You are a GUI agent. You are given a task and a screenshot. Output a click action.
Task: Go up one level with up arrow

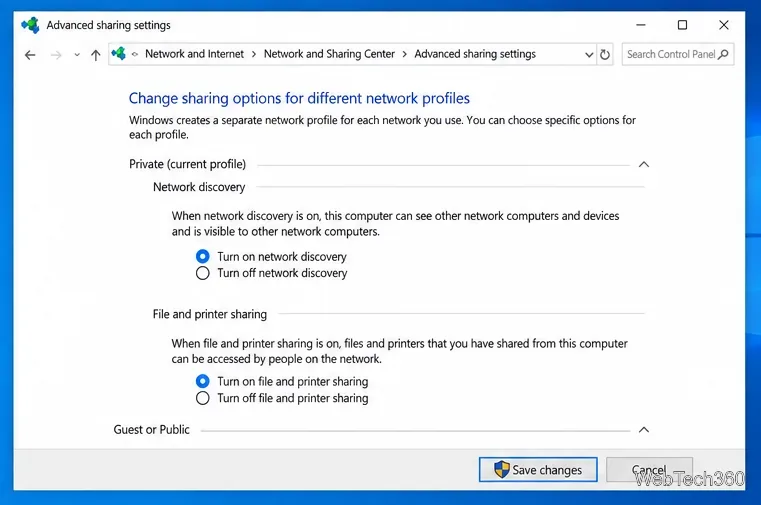pos(96,55)
